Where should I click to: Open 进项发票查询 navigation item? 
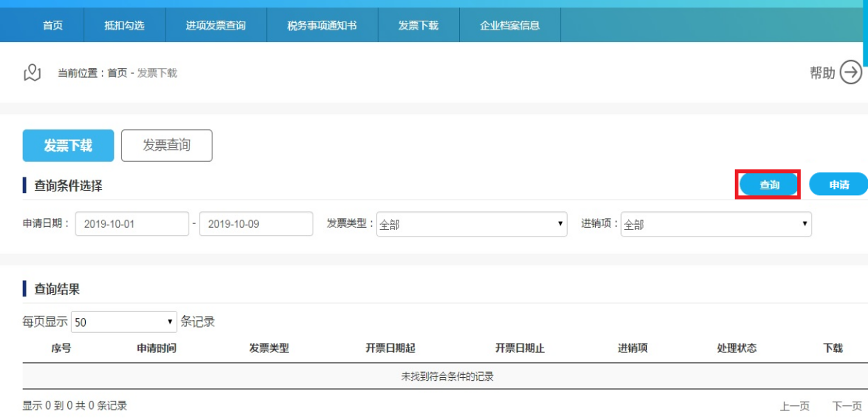coord(215,25)
